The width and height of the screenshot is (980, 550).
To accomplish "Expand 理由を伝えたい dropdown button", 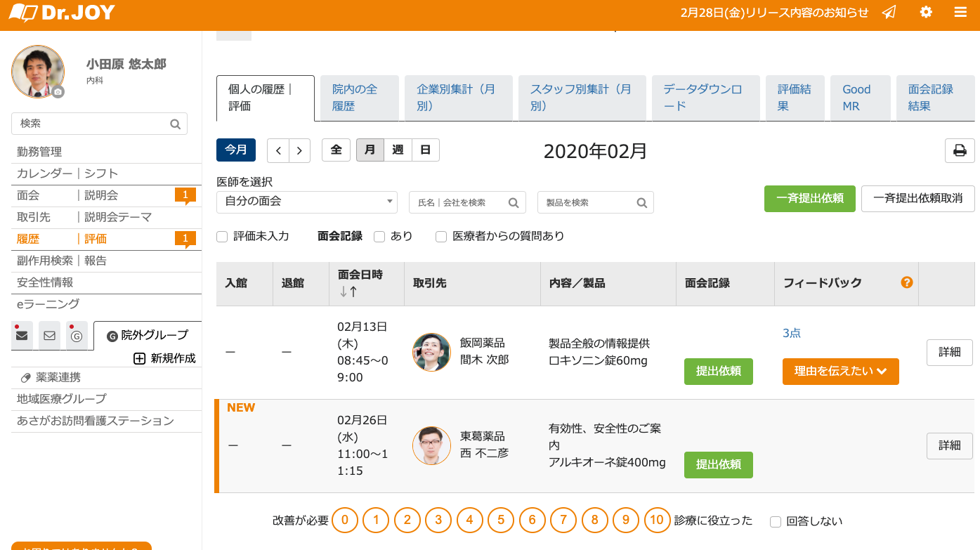I will [x=841, y=371].
